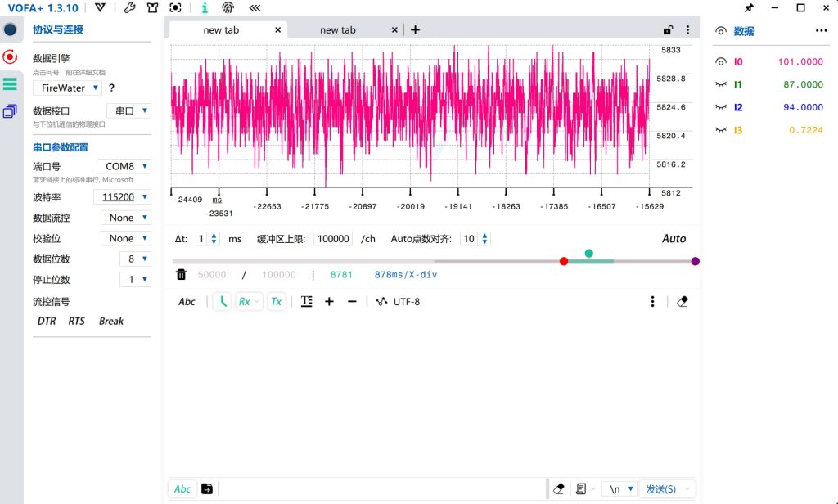Click the fingerprint icon in title bar
The image size is (838, 504).
[228, 8]
